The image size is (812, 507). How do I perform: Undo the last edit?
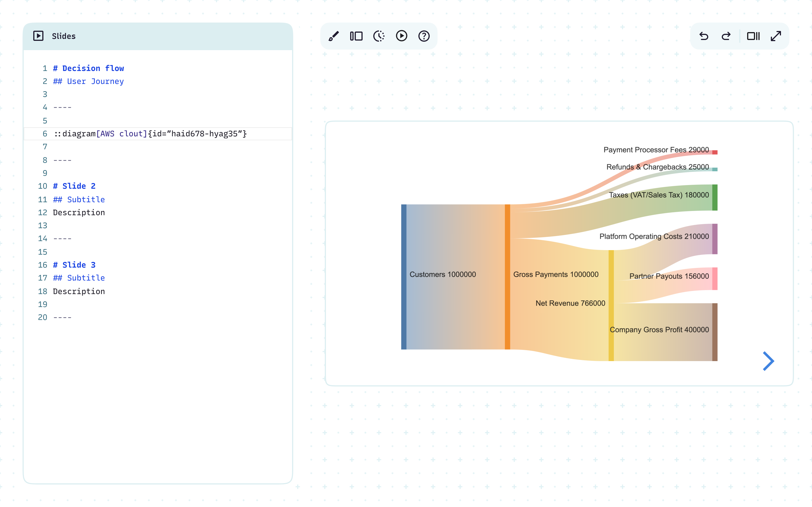(x=704, y=36)
